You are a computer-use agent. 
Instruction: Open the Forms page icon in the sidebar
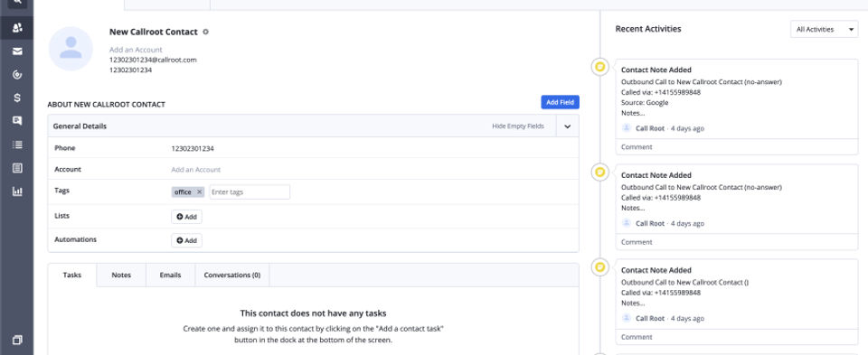(17, 168)
